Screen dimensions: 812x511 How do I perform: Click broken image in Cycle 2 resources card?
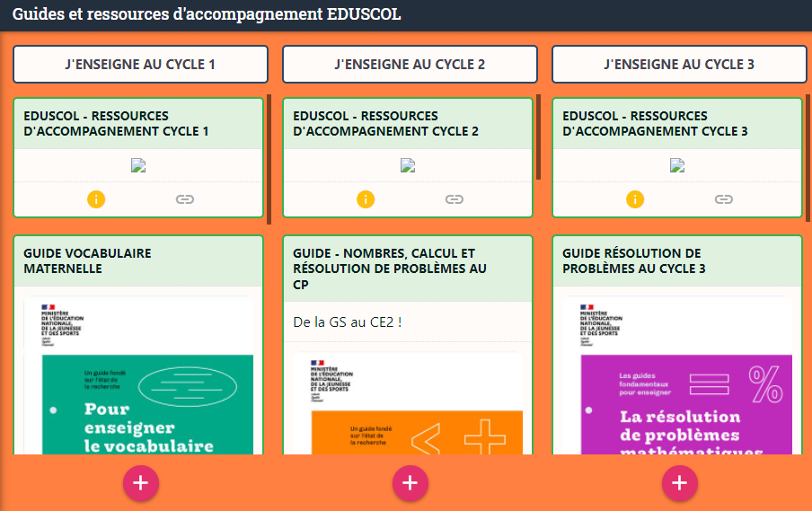click(x=408, y=165)
